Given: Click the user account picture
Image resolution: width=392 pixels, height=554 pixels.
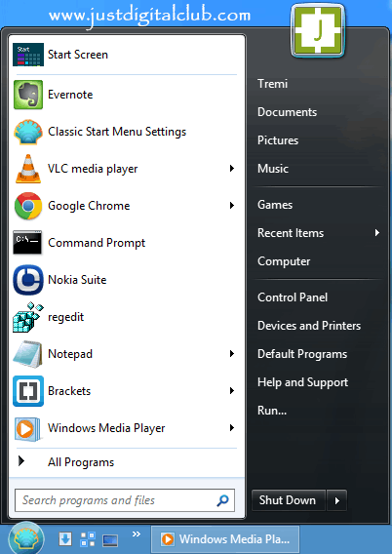Looking at the screenshot, I should [318, 29].
